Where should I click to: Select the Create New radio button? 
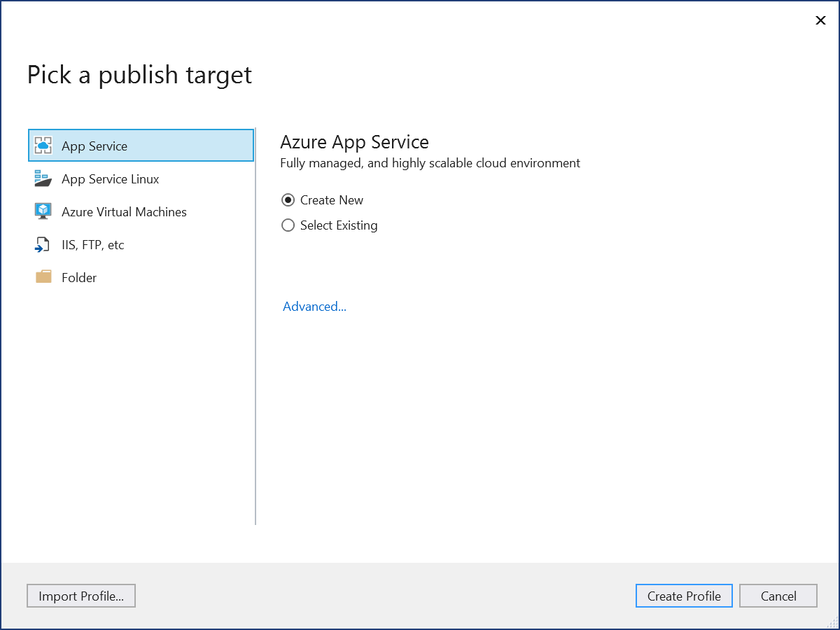point(288,200)
